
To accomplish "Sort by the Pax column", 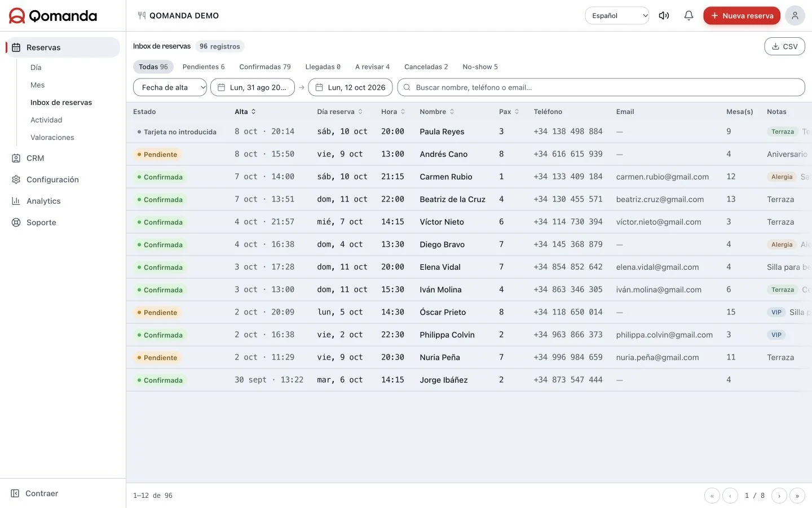I will 509,112.
